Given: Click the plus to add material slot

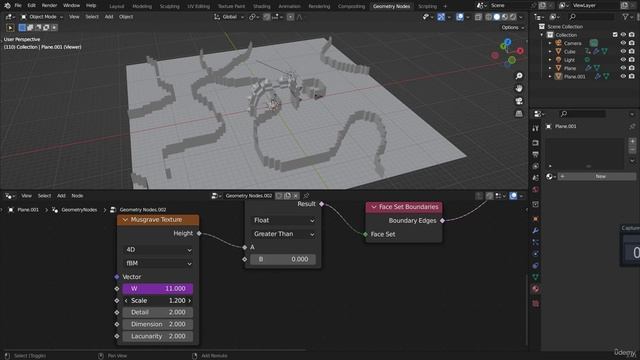Looking at the screenshot, I should pyautogui.click(x=632, y=141).
